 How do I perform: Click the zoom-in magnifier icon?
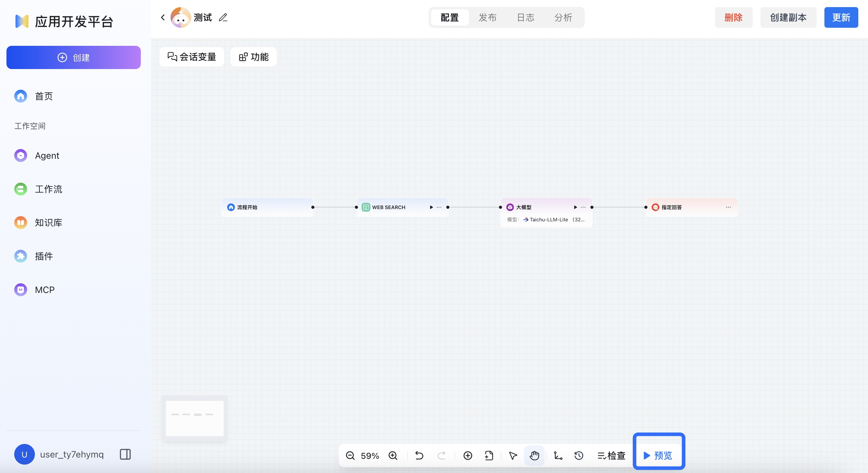(393, 456)
